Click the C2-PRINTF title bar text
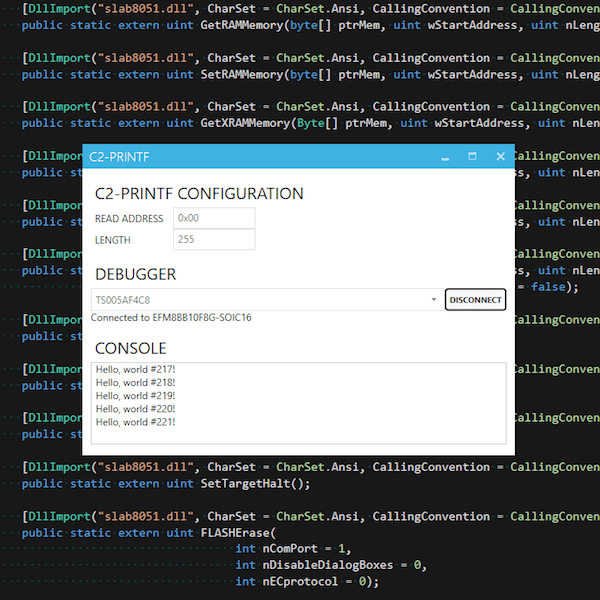Viewport: 600px width, 600px height. pos(118,157)
